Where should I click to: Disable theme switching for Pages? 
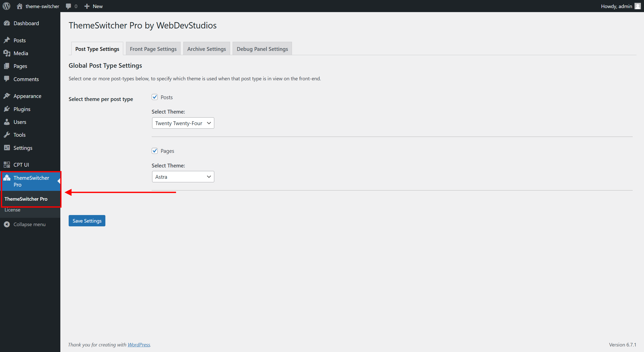(155, 151)
